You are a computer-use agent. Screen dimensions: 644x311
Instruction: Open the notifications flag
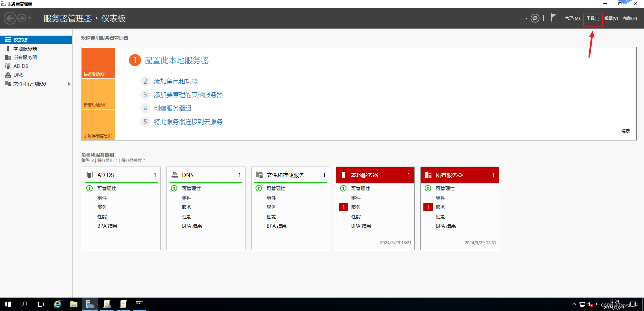[553, 17]
